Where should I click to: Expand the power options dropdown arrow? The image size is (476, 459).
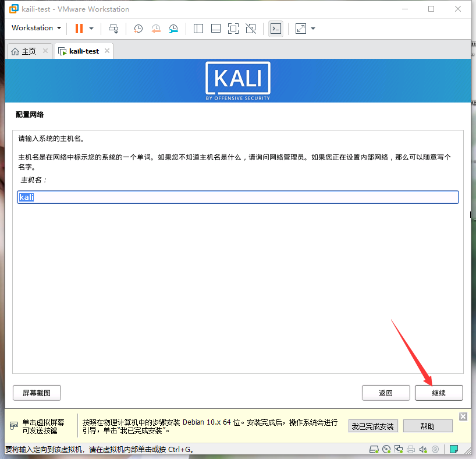tap(91, 29)
